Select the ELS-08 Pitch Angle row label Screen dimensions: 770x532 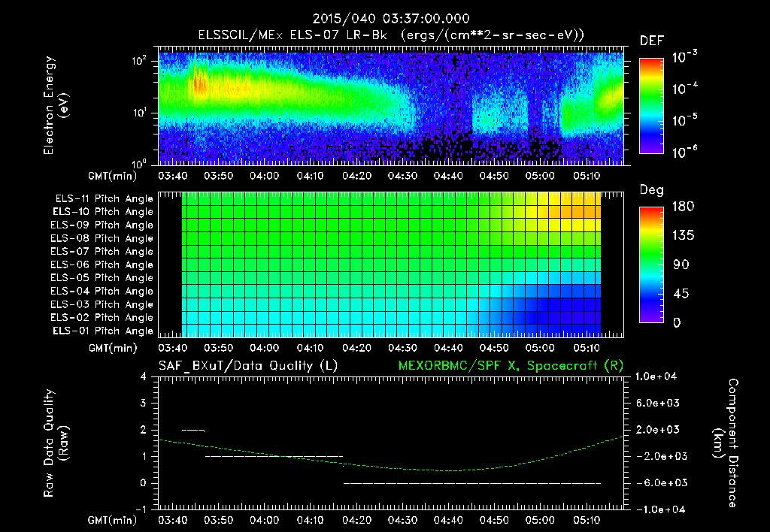102,238
